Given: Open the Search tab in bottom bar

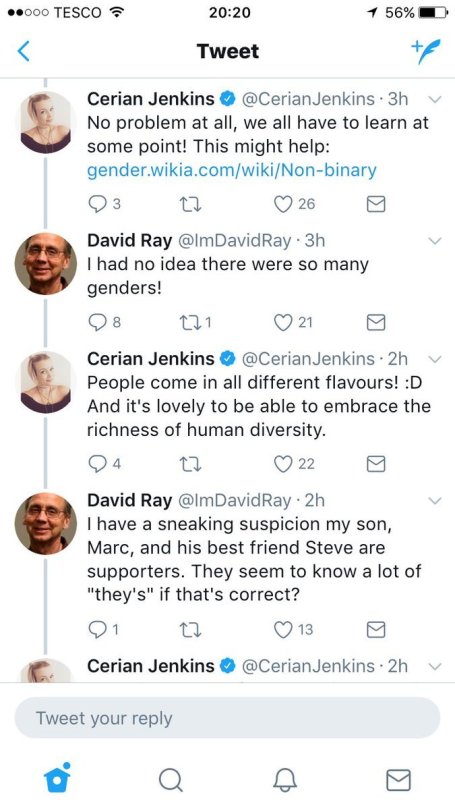Looking at the screenshot, I should pos(170,779).
